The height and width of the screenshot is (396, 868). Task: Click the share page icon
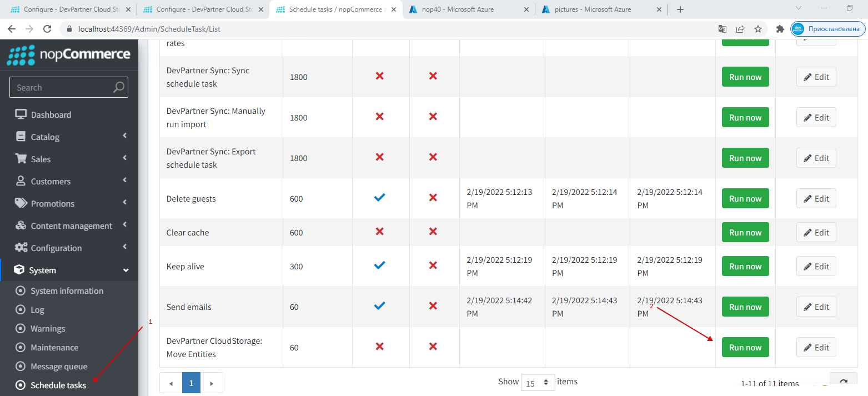pos(740,29)
